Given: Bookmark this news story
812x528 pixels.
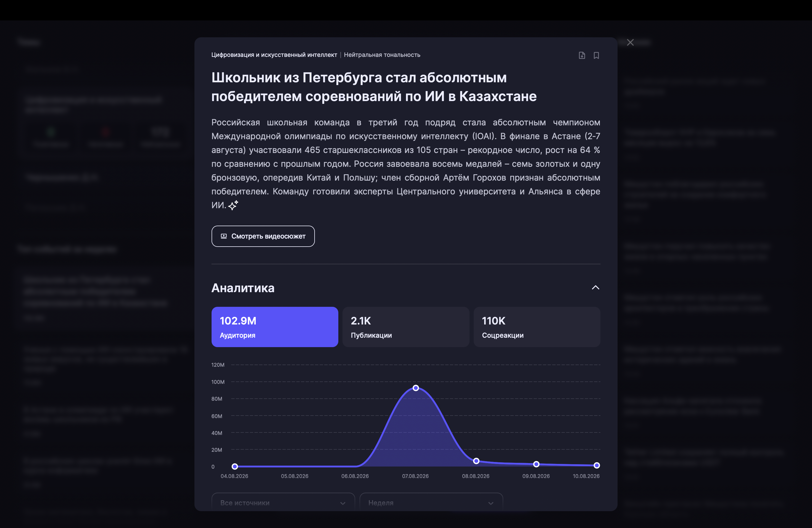Looking at the screenshot, I should tap(596, 55).
